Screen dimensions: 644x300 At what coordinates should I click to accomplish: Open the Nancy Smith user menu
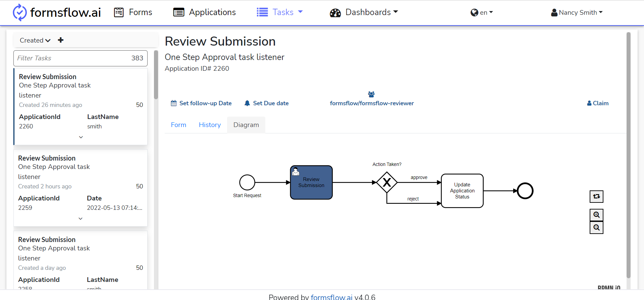click(577, 12)
